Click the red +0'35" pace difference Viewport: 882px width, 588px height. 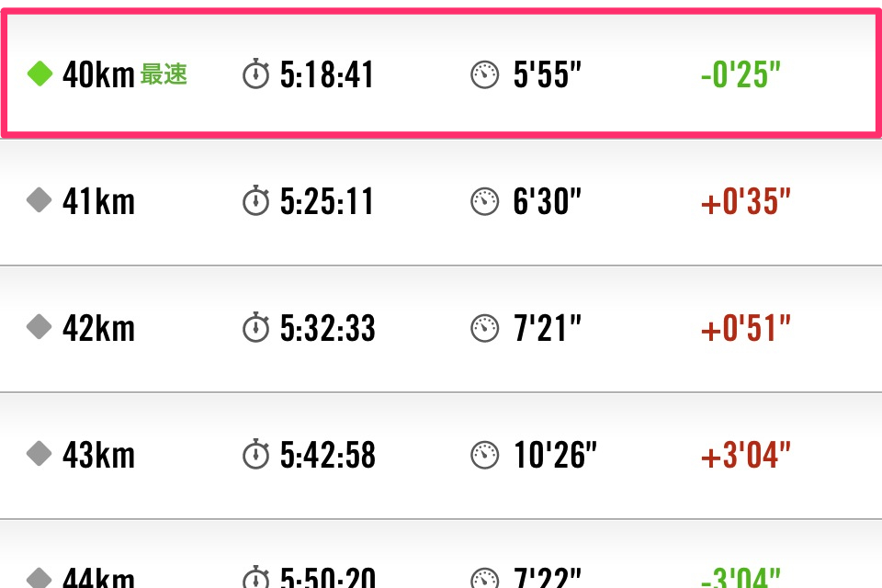click(746, 201)
